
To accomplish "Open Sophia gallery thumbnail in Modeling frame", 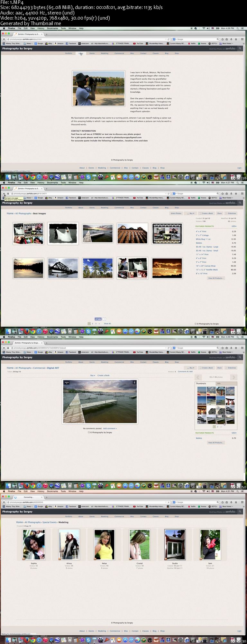I will tap(34, 545).
